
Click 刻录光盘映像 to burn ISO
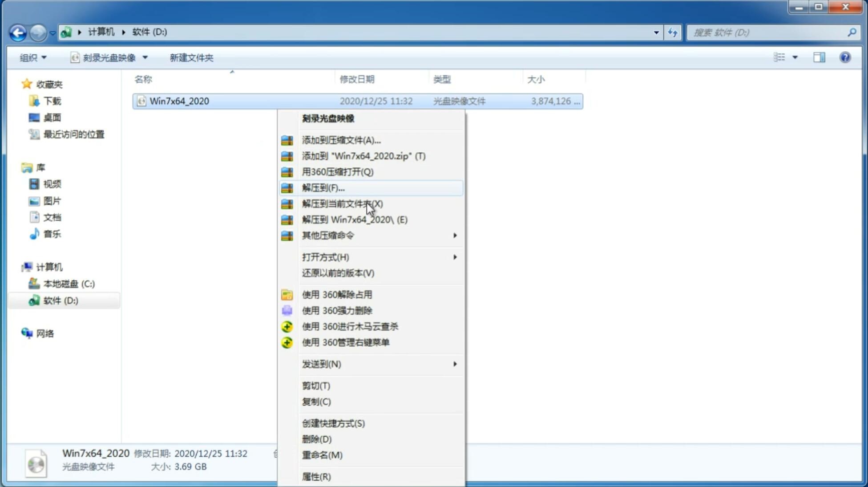point(328,118)
